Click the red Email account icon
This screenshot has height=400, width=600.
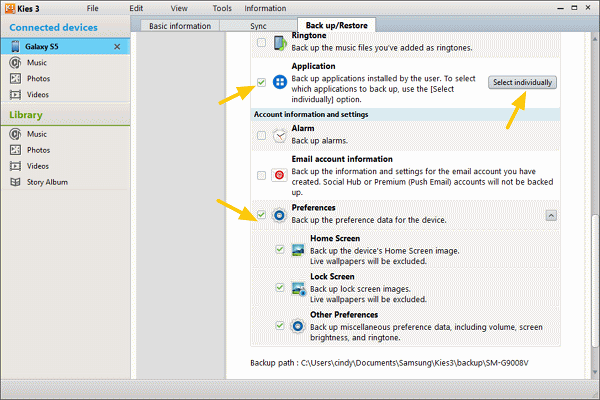[x=279, y=175]
